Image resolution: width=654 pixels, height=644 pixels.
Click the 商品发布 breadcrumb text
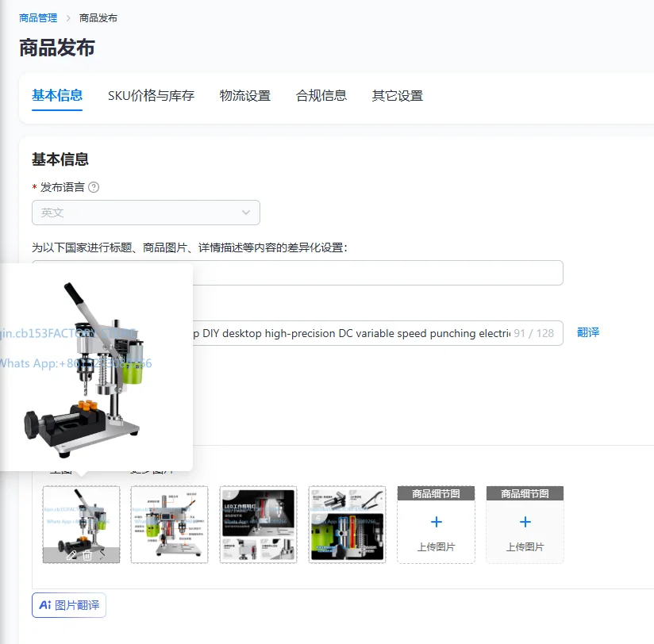tap(98, 18)
